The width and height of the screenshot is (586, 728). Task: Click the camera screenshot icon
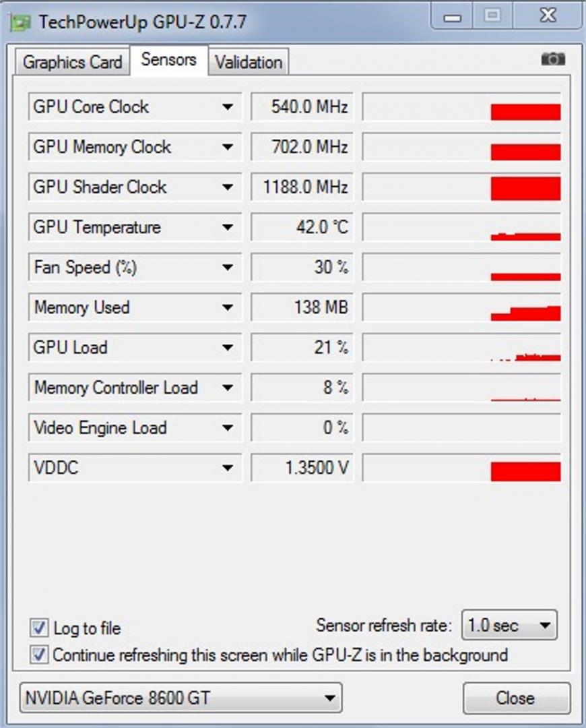coord(553,59)
